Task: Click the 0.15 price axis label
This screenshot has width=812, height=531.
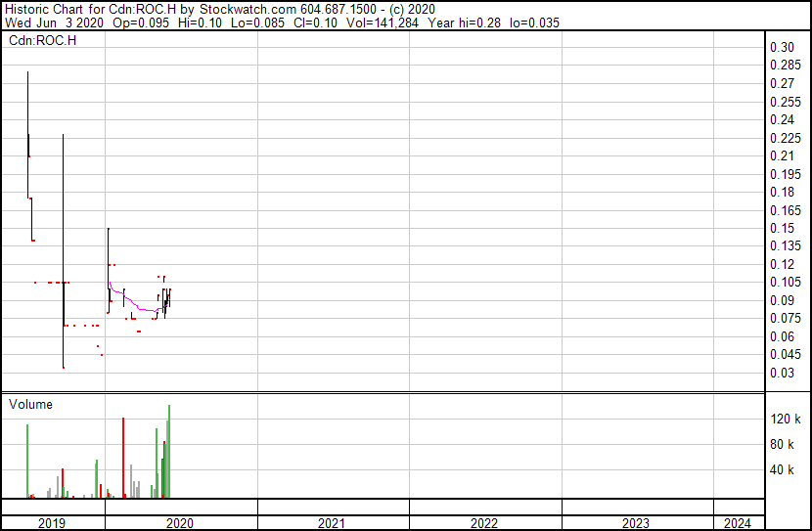Action: point(782,228)
